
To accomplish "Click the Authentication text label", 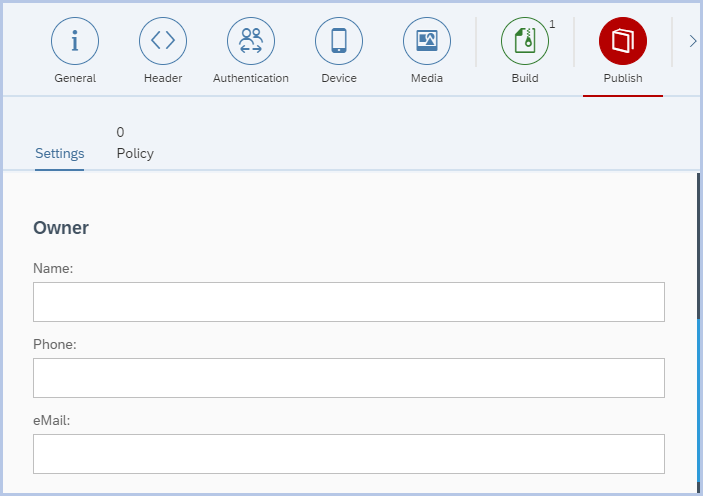I will (251, 78).
